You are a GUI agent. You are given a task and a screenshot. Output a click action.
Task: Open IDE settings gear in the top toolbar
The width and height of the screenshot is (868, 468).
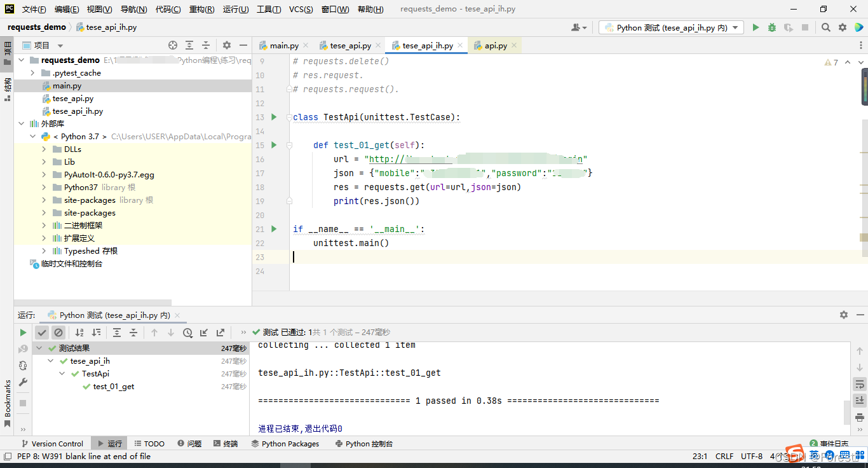[843, 27]
